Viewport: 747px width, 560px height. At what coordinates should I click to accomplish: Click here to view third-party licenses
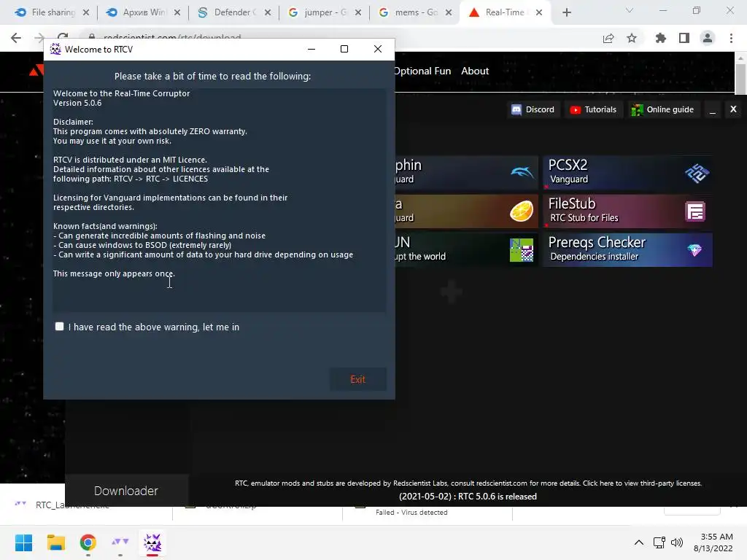pos(642,483)
